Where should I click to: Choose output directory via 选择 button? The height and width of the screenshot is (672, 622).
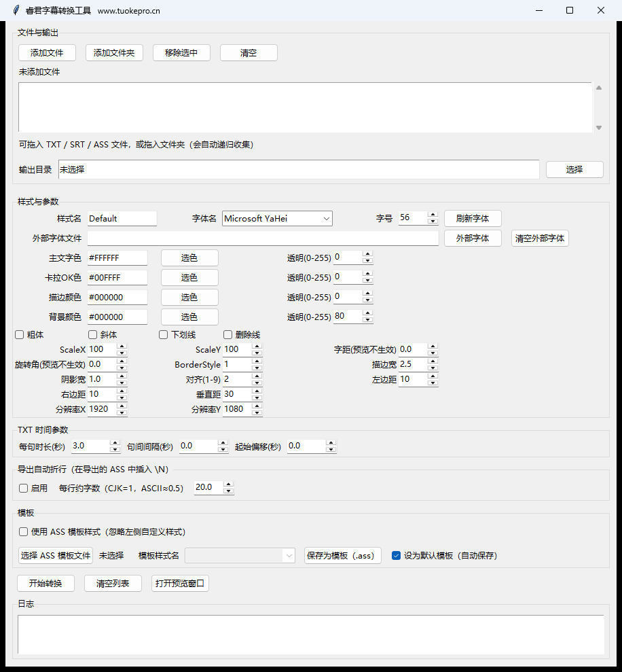(x=574, y=169)
